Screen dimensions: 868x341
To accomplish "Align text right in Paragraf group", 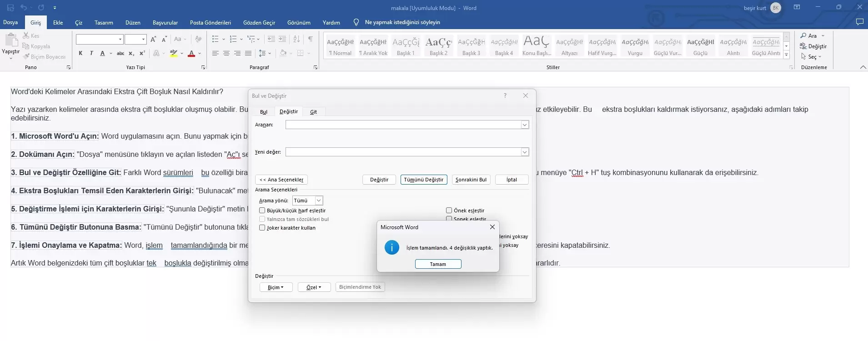I will coord(237,53).
